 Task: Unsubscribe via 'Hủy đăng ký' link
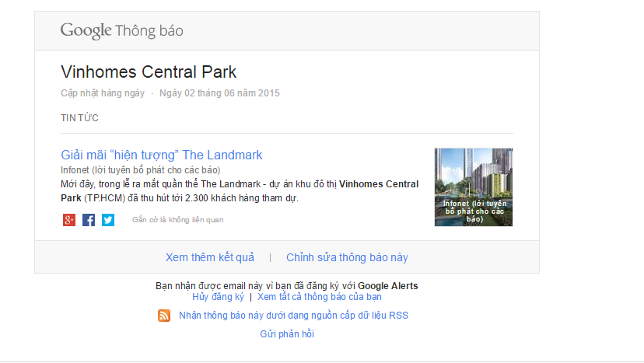coord(218,297)
